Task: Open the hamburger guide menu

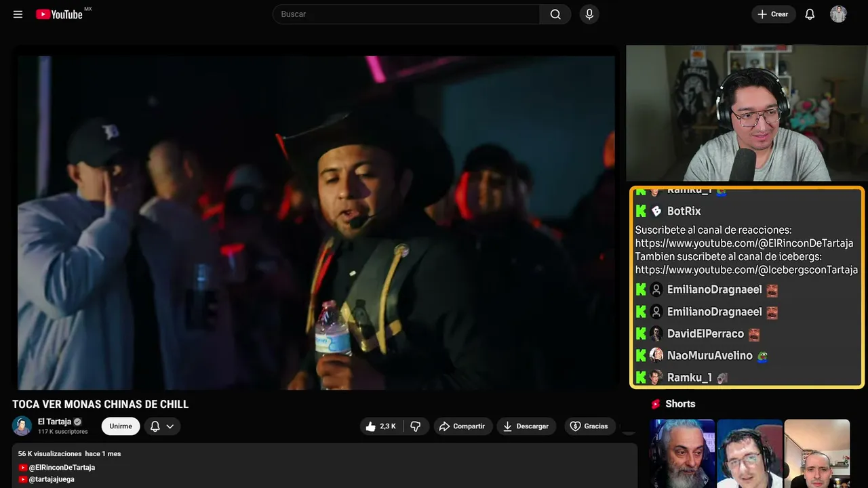Action: 18,14
